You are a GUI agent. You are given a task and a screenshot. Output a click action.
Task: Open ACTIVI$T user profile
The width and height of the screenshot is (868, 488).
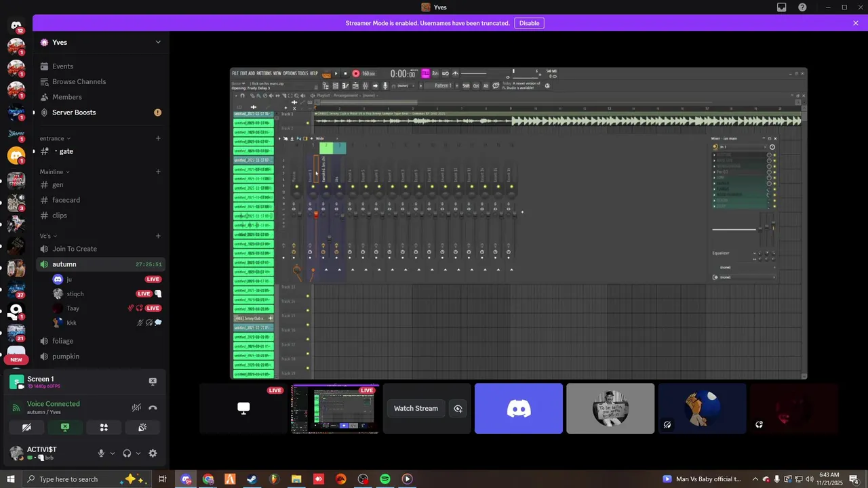point(42,453)
